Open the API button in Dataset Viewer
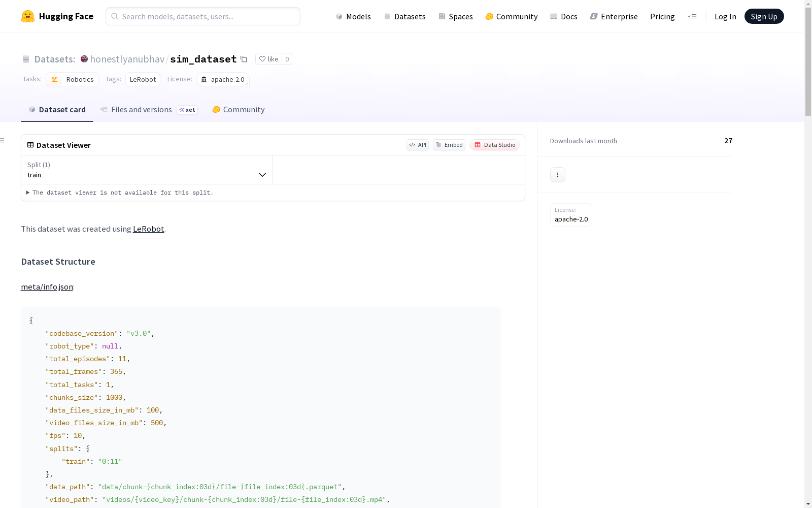This screenshot has width=812, height=508. [418, 145]
